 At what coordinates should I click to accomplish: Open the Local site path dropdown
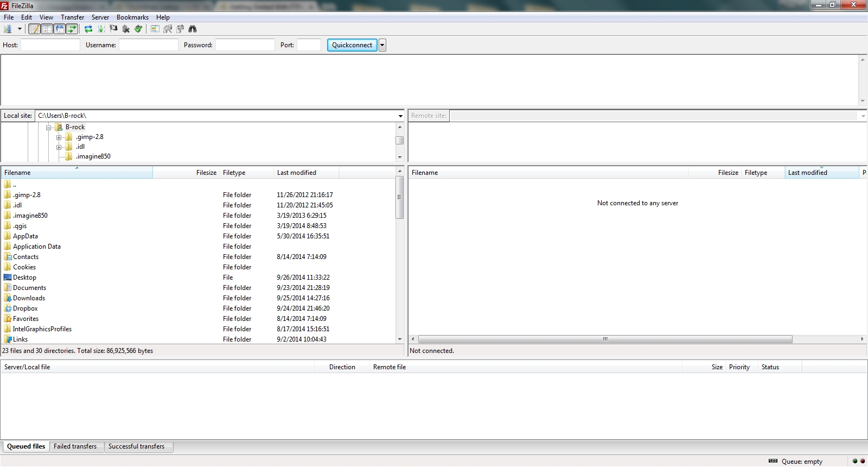tap(400, 116)
